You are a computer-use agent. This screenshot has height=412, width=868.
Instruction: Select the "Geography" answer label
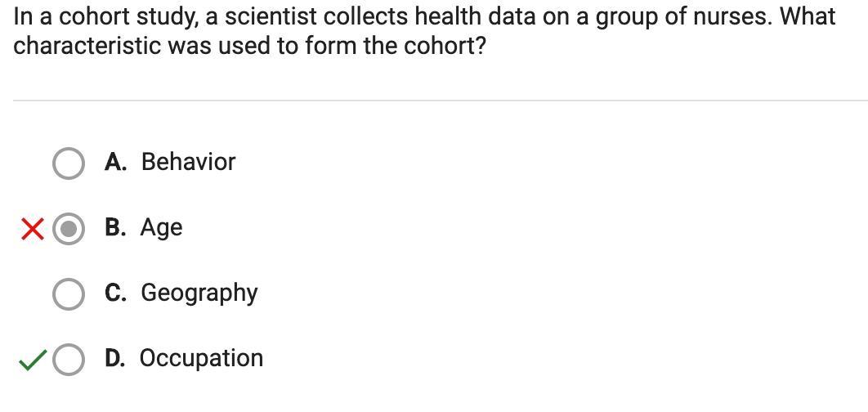(x=199, y=293)
